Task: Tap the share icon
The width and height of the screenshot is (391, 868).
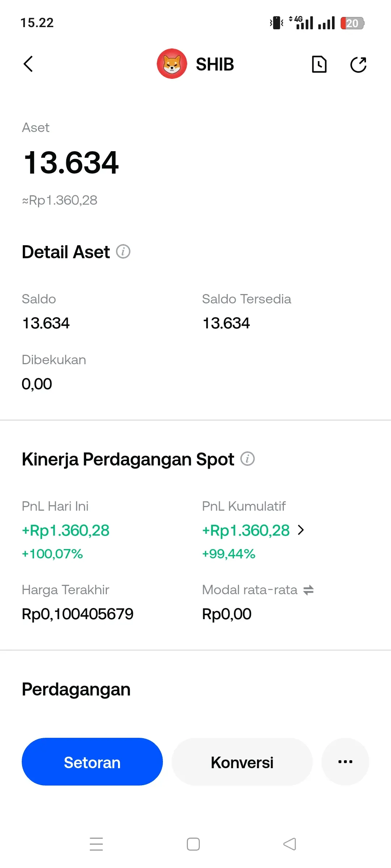Action: (x=358, y=64)
